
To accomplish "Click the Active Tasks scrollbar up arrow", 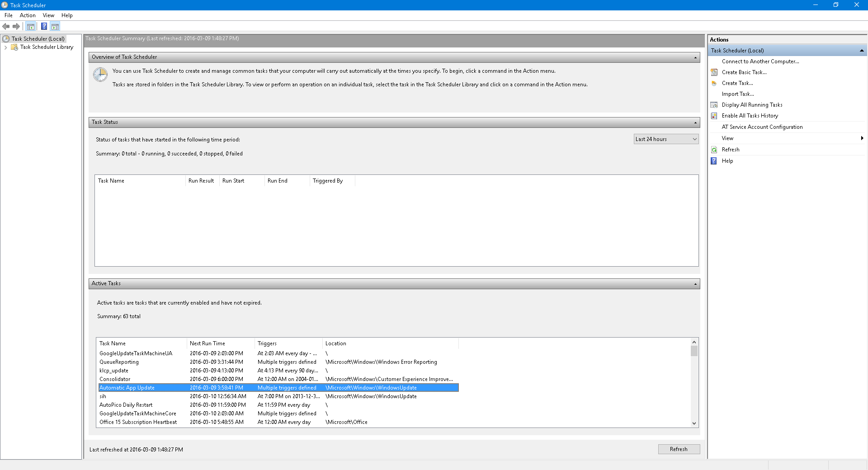I will click(694, 342).
